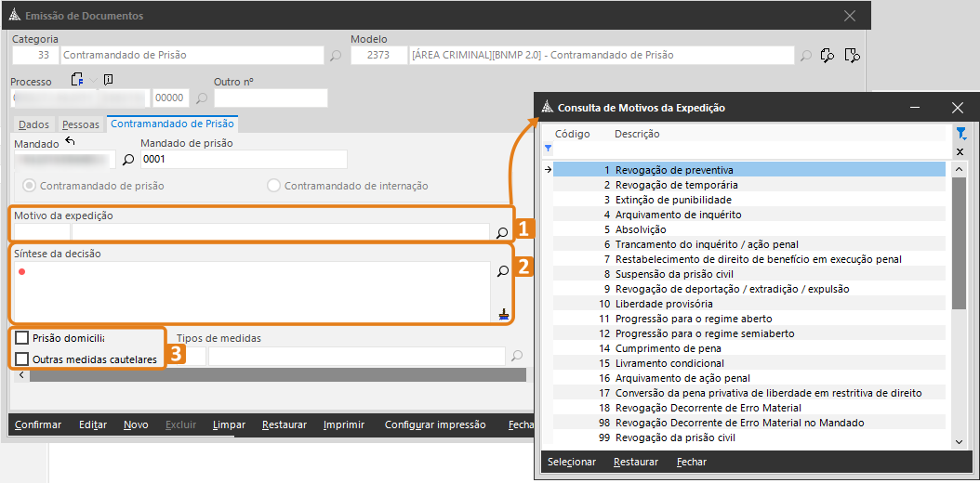
Task: Open the Motivo da expedição search magnifier
Action: point(502,232)
